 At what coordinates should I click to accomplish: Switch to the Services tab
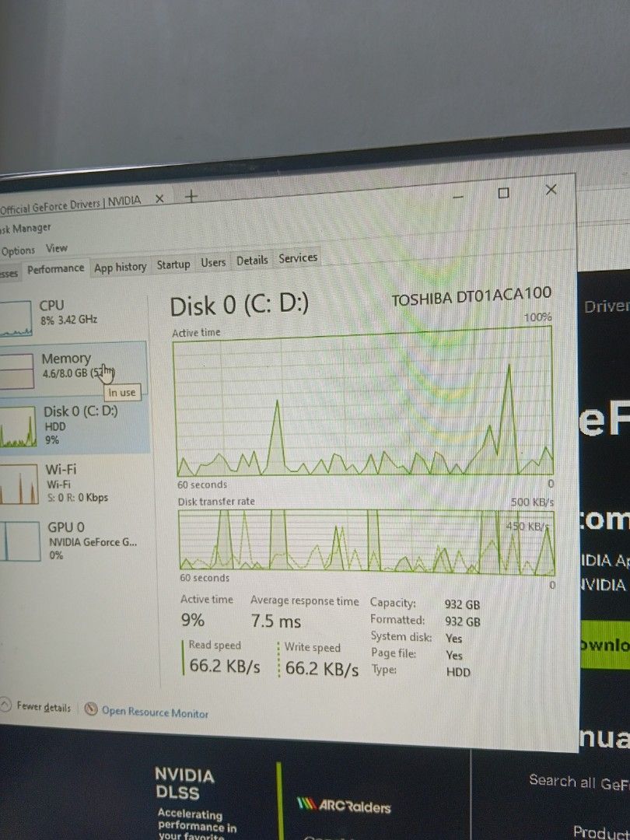pyautogui.click(x=298, y=258)
